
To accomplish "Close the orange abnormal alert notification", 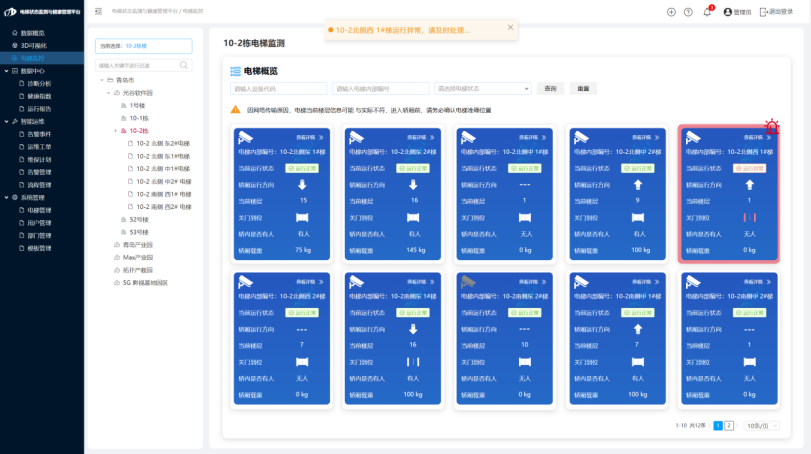I will (510, 27).
